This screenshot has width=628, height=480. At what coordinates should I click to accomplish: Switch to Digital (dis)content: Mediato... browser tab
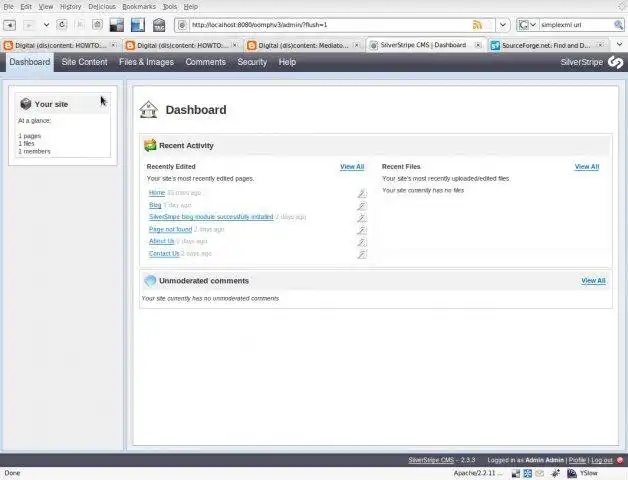click(x=304, y=45)
